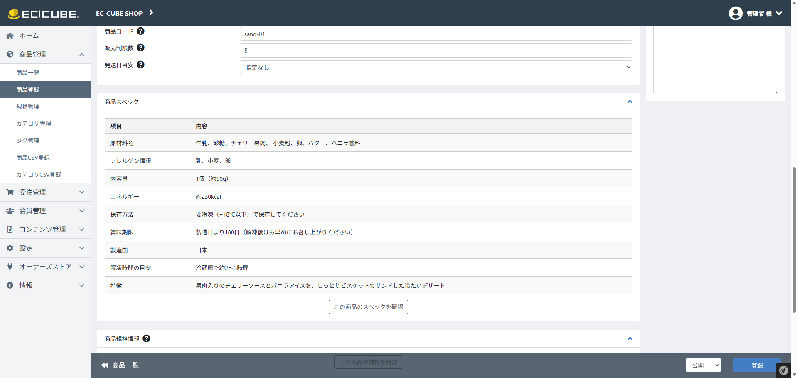Click the double-arrow back icon in footer
The height and width of the screenshot is (378, 798).
click(105, 365)
